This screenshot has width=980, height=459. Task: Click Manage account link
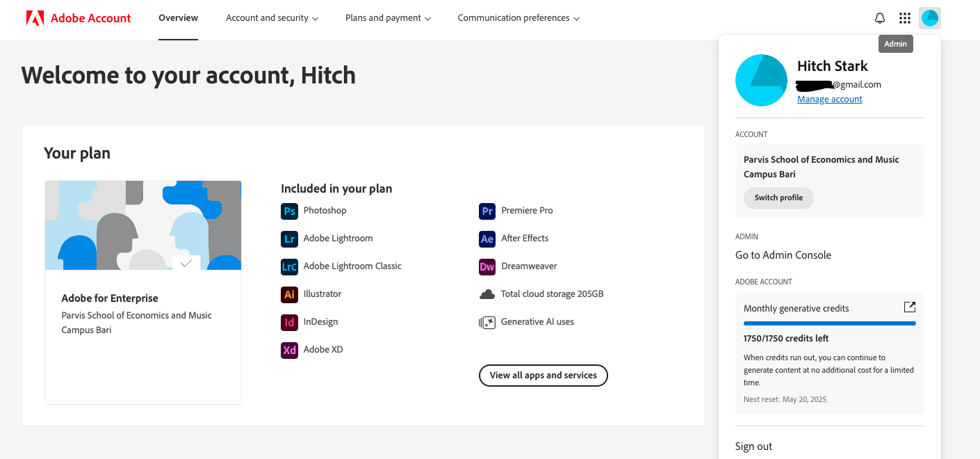coord(829,99)
